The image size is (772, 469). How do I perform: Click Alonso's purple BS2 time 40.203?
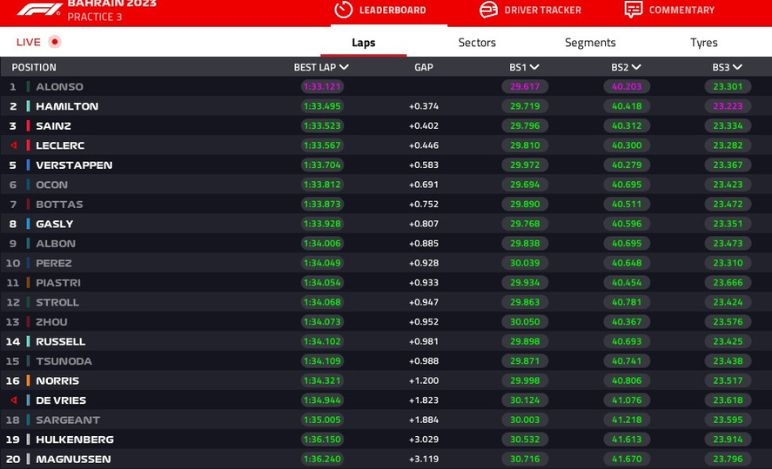click(626, 87)
